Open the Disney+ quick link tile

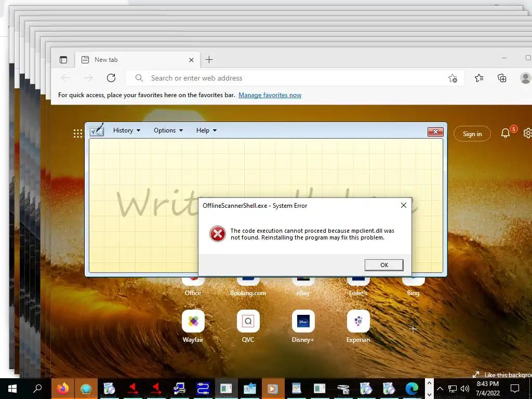click(303, 321)
